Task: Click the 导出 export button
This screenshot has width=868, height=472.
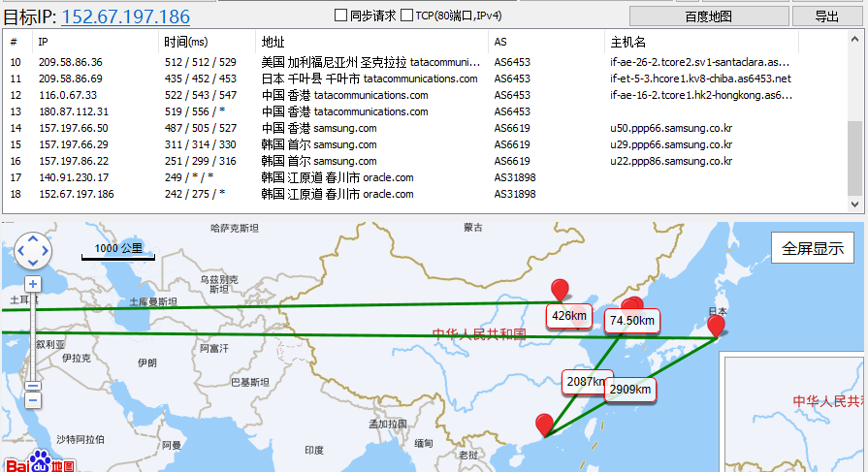Action: click(827, 16)
